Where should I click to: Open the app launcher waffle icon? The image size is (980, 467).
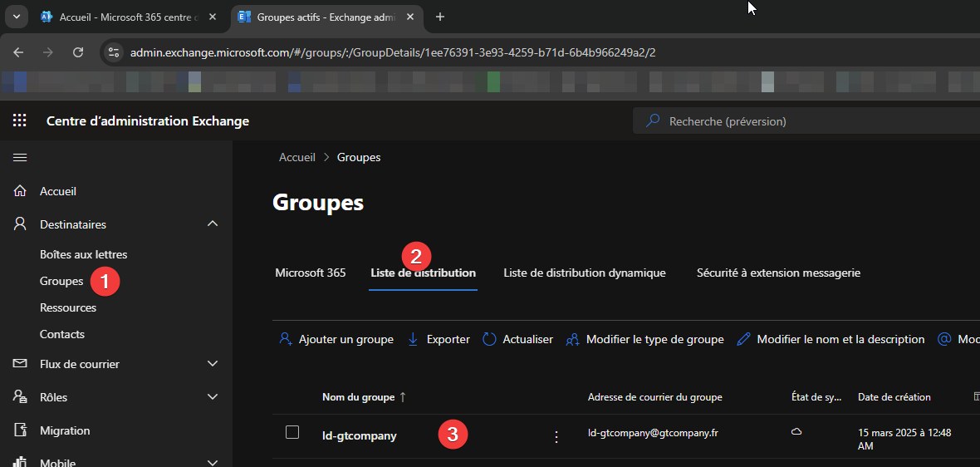tap(20, 121)
